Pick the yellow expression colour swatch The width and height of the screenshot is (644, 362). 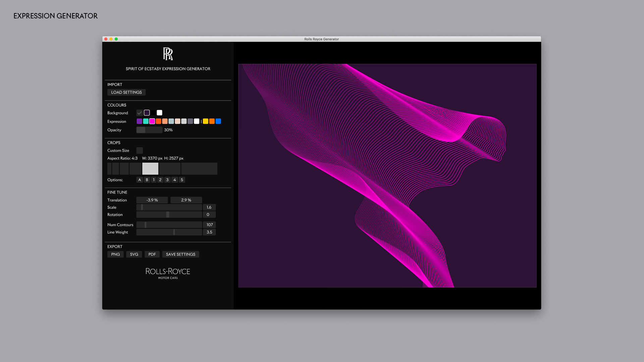coord(206,121)
